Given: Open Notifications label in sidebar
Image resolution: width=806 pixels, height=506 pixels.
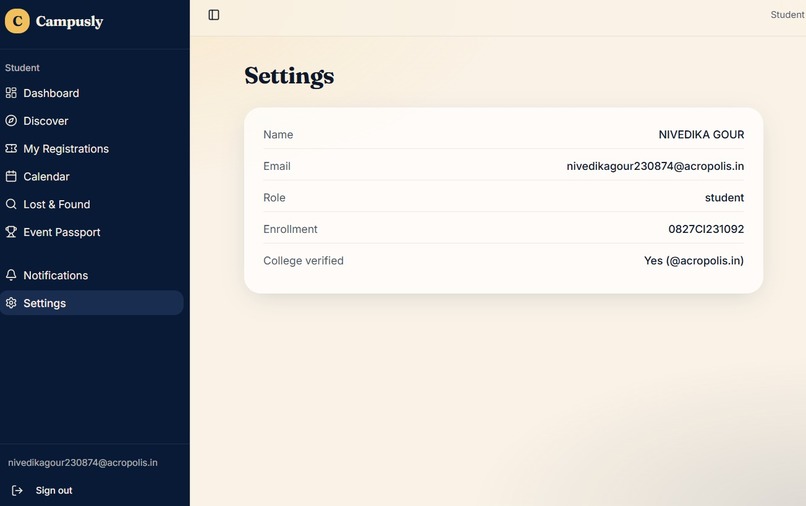Looking at the screenshot, I should point(56,275).
